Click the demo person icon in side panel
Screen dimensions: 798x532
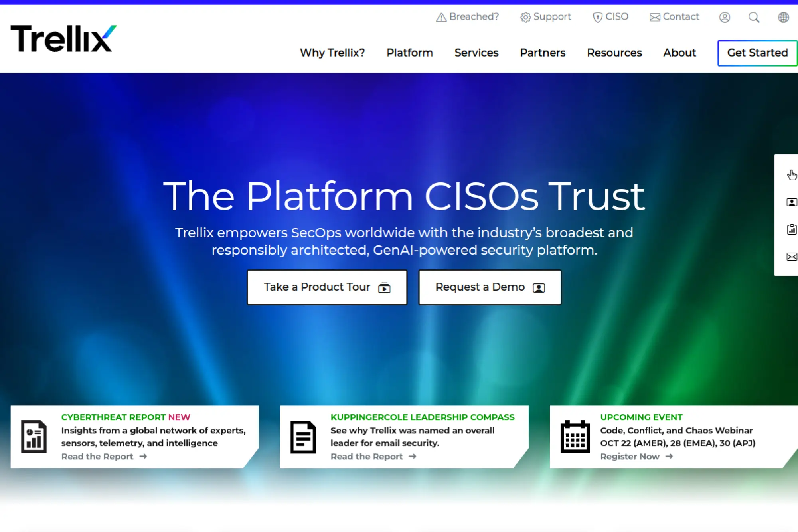coord(792,202)
